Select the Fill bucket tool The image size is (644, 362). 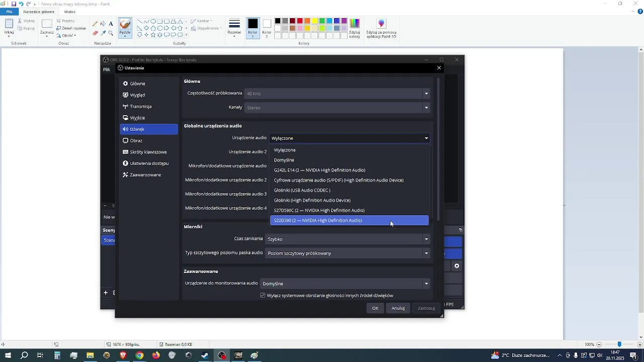click(103, 24)
